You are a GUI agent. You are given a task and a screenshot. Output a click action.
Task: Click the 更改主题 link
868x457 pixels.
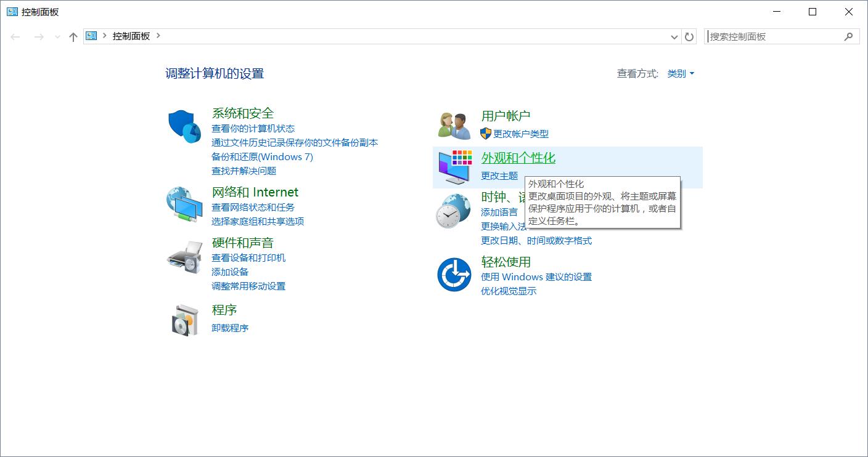click(499, 176)
